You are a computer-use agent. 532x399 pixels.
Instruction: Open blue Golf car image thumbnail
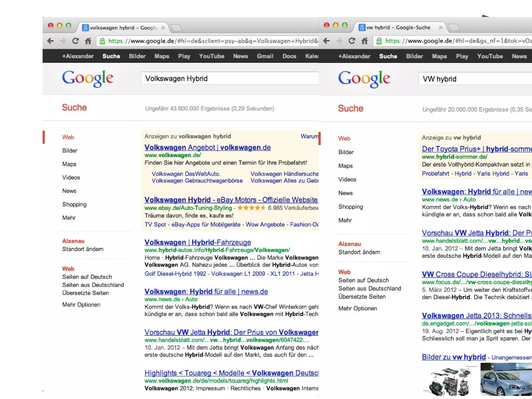pos(506,380)
